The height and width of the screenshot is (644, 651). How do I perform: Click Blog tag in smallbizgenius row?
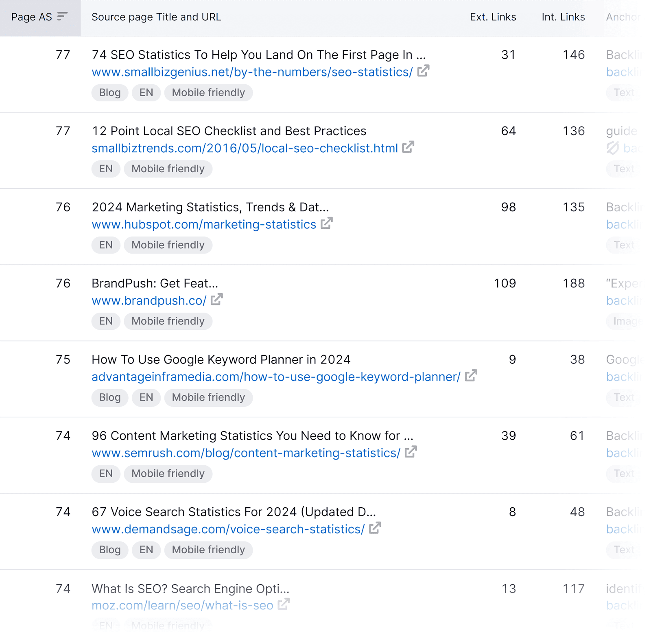tap(110, 93)
